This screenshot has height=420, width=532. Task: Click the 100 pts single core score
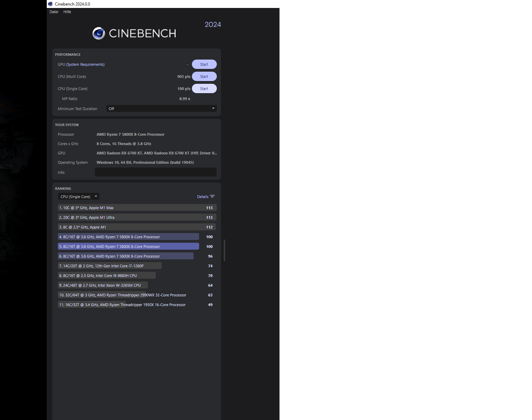pyautogui.click(x=184, y=89)
